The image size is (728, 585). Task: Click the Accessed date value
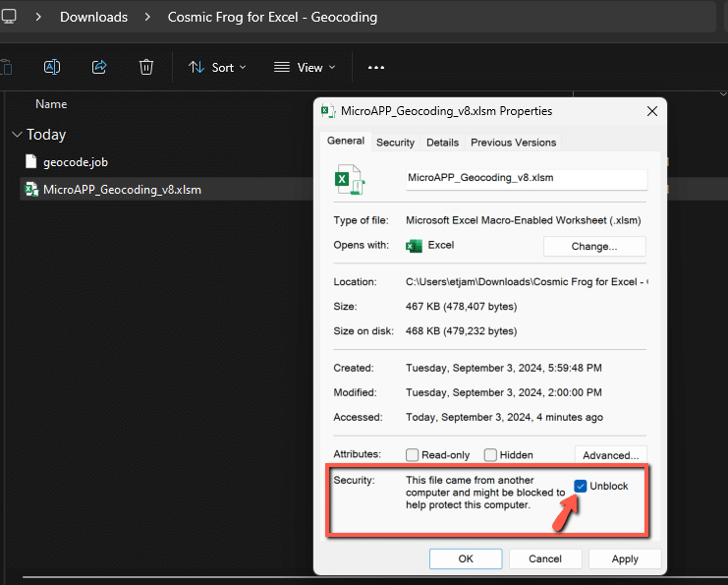point(504,417)
